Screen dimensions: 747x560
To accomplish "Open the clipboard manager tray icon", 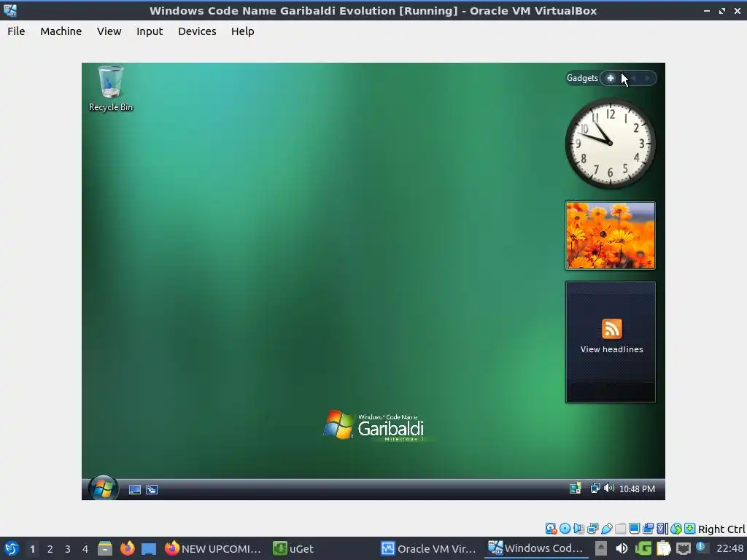I will tap(664, 548).
